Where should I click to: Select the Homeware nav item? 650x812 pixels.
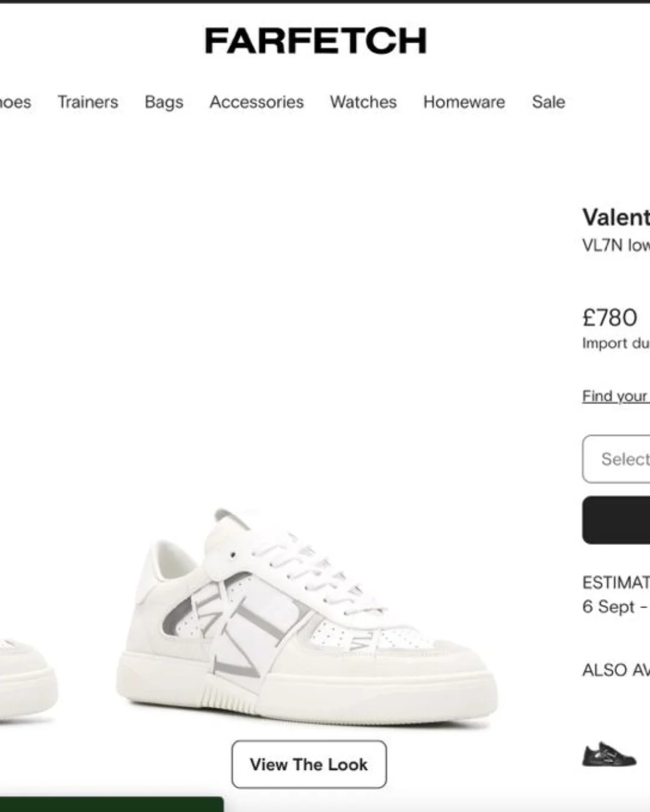pyautogui.click(x=464, y=102)
